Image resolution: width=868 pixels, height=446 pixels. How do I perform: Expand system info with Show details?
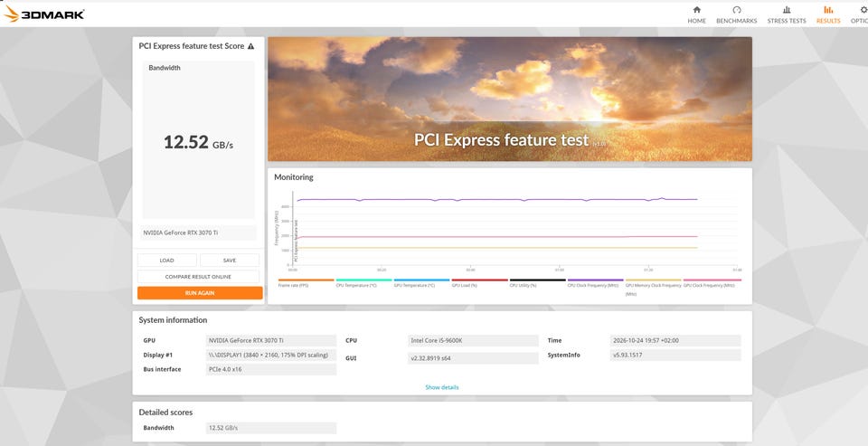pos(442,387)
